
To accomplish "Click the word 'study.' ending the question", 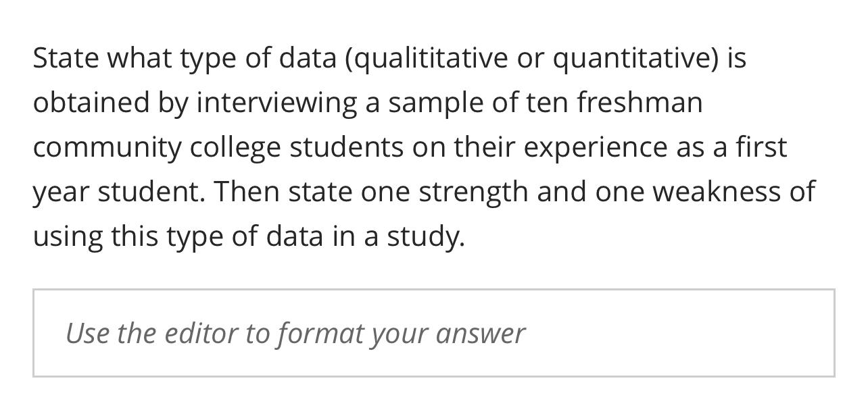I will [425, 236].
